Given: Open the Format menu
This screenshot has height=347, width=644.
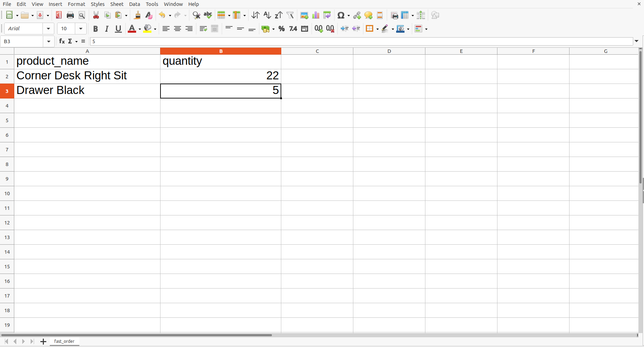Looking at the screenshot, I should (77, 4).
